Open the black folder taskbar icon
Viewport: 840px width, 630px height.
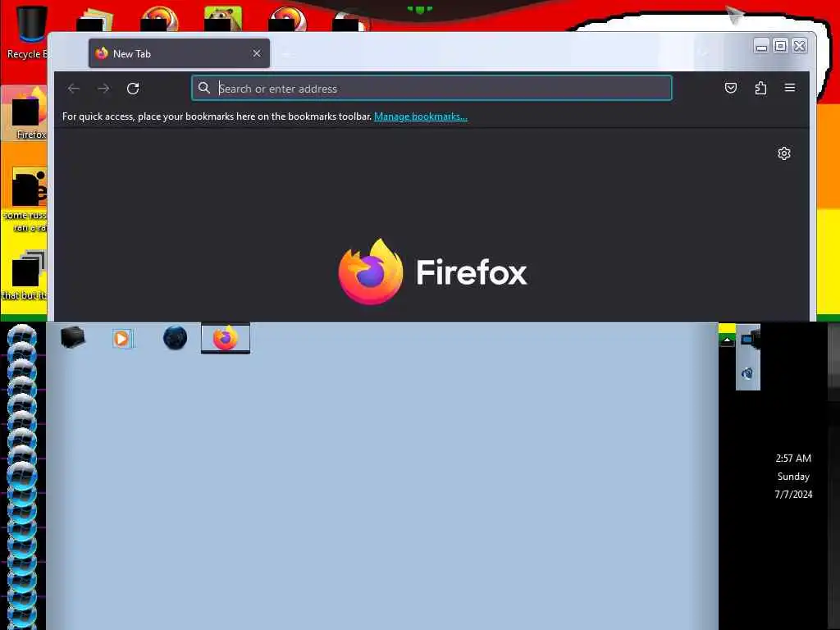(x=73, y=338)
